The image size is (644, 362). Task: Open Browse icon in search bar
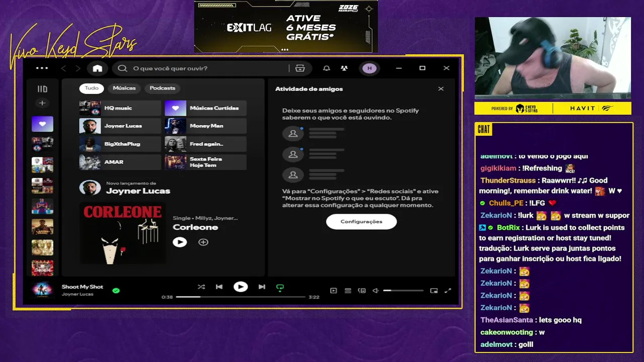(x=300, y=68)
